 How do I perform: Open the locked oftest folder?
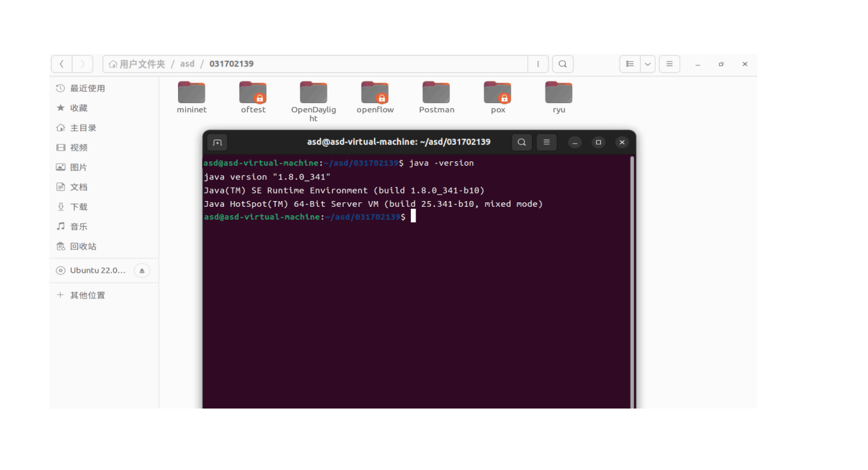pyautogui.click(x=253, y=97)
